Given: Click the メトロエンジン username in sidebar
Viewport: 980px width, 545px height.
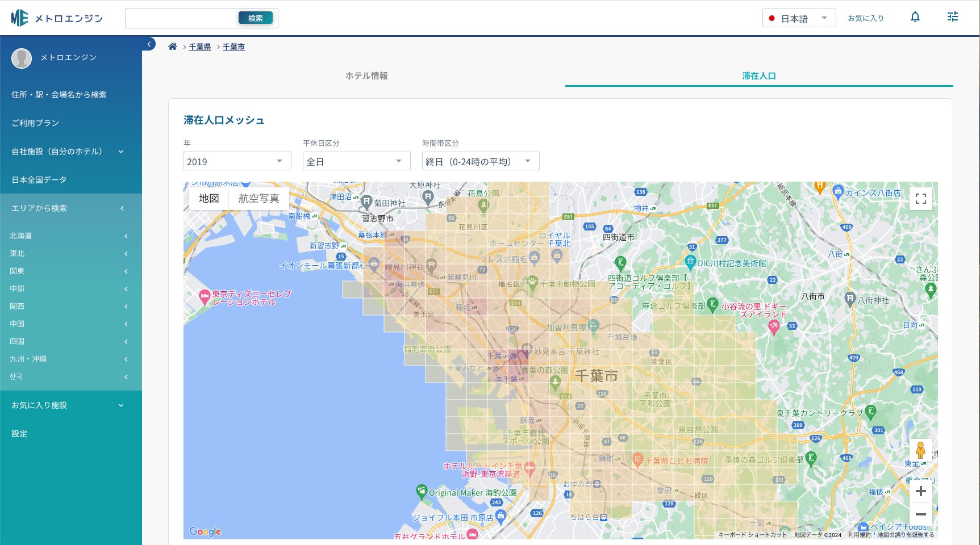Looking at the screenshot, I should (68, 57).
